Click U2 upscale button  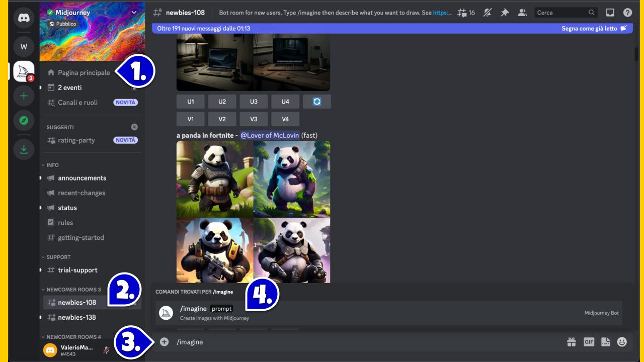point(222,102)
